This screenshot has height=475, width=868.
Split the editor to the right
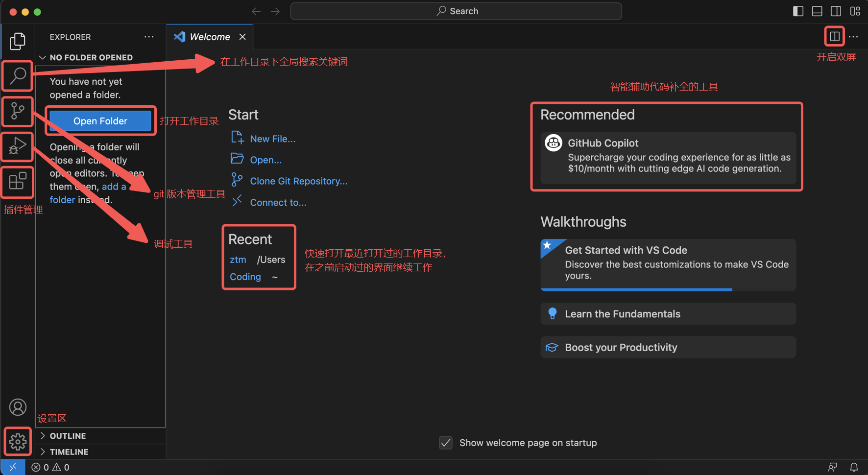pos(835,36)
